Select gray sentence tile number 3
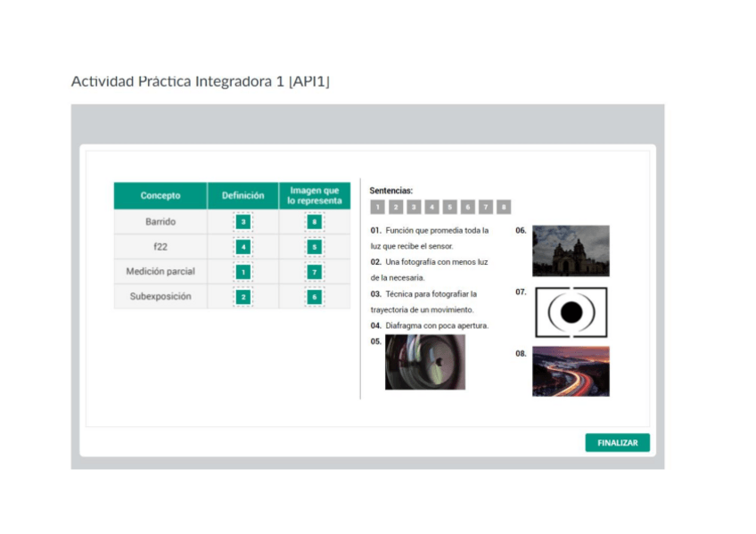 pos(414,207)
